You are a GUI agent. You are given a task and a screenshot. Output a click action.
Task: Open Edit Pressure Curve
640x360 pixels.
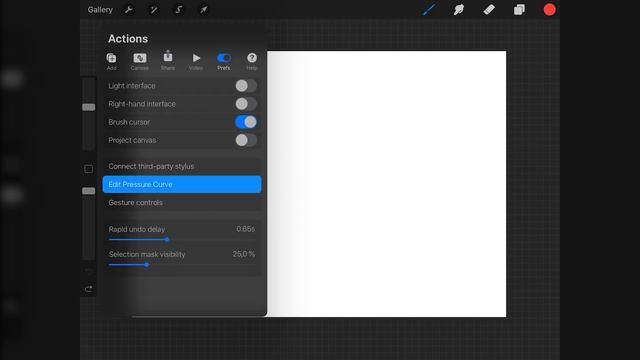182,184
